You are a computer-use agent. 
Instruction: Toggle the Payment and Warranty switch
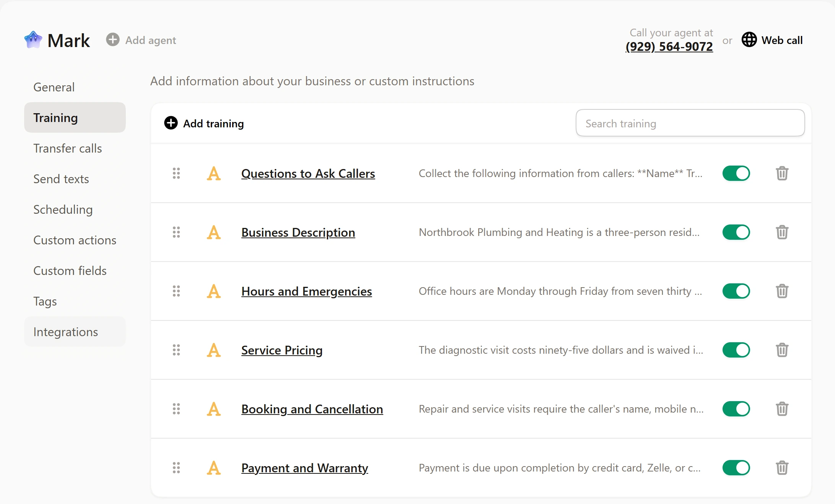click(736, 468)
